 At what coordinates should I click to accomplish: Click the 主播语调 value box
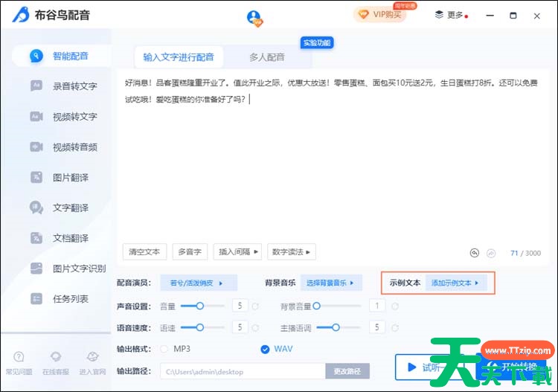pyautogui.click(x=377, y=327)
